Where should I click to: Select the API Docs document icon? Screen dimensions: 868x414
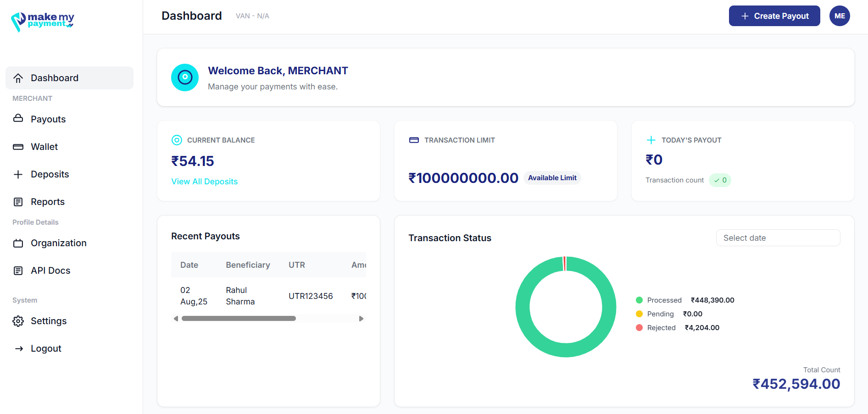pyautogui.click(x=18, y=270)
